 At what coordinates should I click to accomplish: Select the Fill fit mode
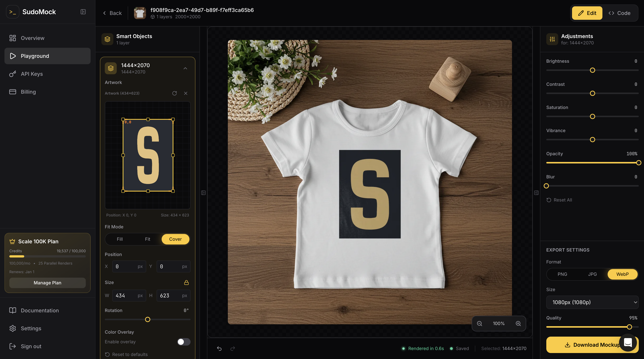120,239
